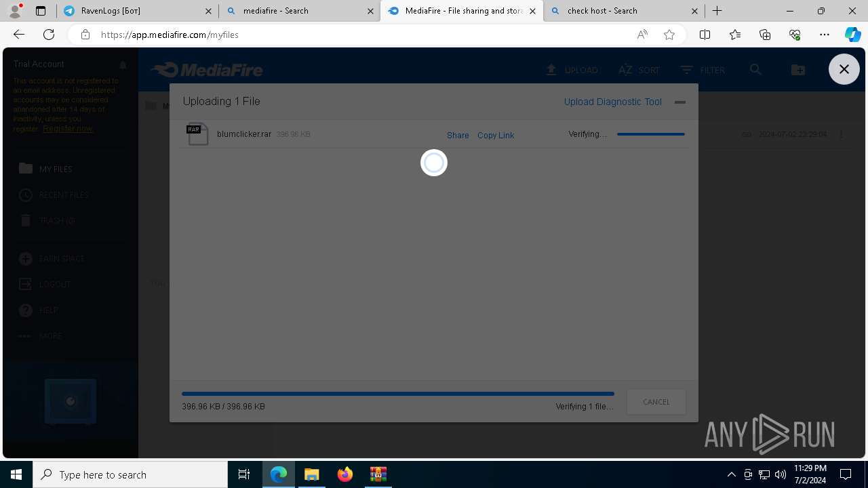Click the notification bell icon in sidebar

click(x=123, y=64)
